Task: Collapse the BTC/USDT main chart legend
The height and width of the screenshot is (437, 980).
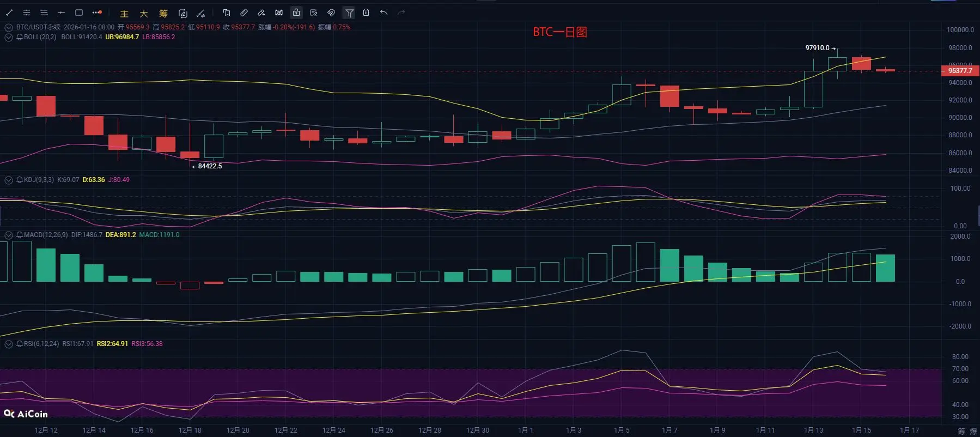Action: 9,27
